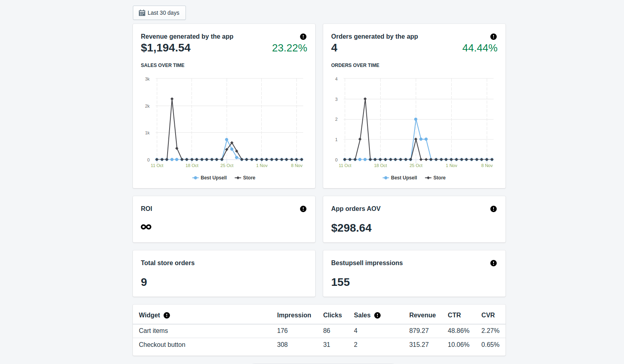Click the 308 impressions cell

[x=282, y=345]
